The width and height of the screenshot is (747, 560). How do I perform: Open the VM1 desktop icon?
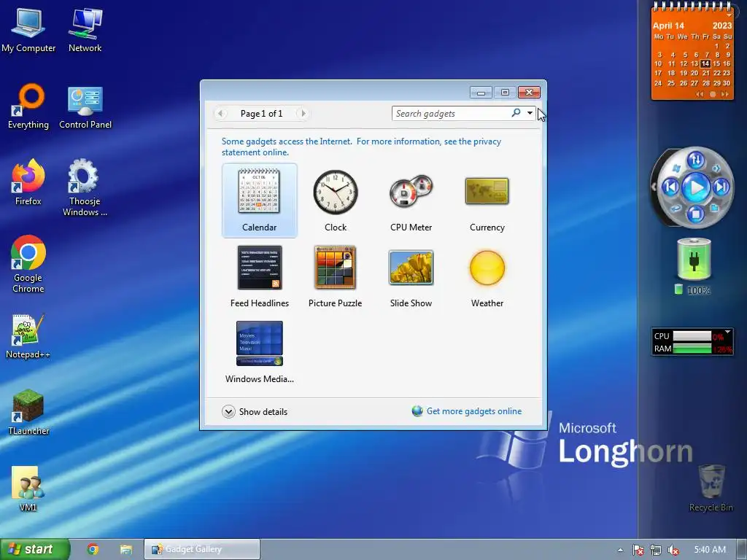pyautogui.click(x=28, y=489)
